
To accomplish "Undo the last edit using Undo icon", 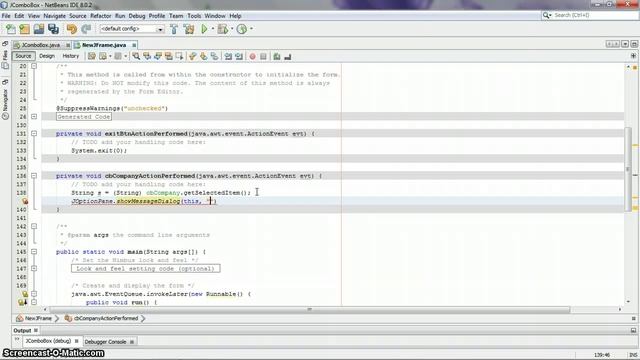I will [x=72, y=29].
